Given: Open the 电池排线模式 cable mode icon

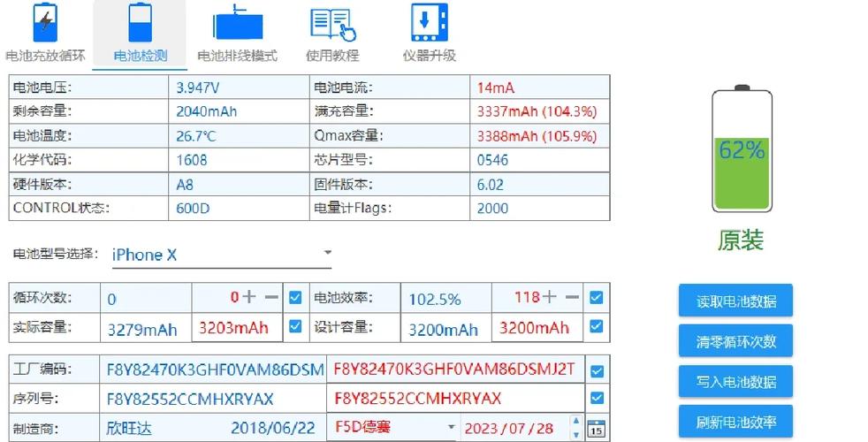Looking at the screenshot, I should point(238,23).
